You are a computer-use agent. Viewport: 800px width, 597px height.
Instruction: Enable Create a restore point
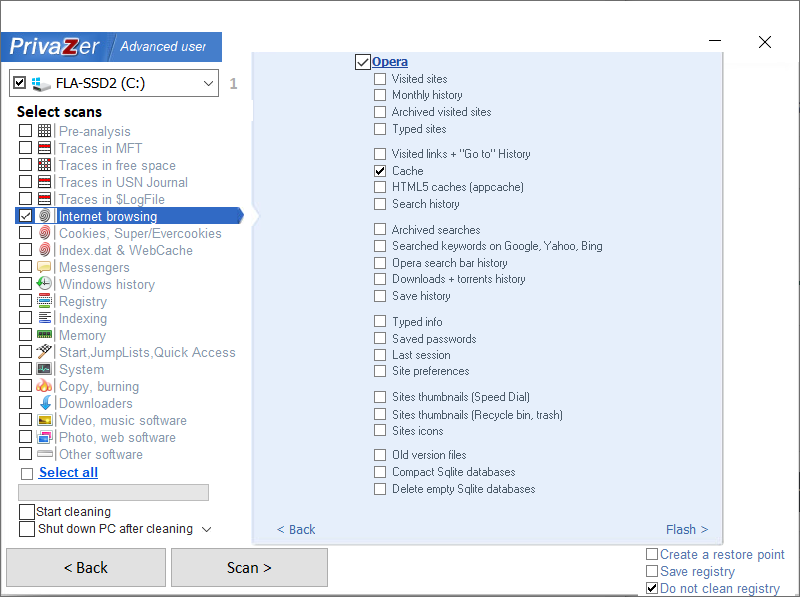coord(652,554)
